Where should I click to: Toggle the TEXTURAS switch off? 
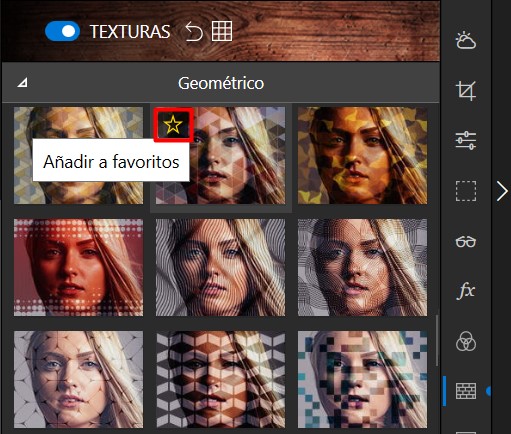pos(62,31)
